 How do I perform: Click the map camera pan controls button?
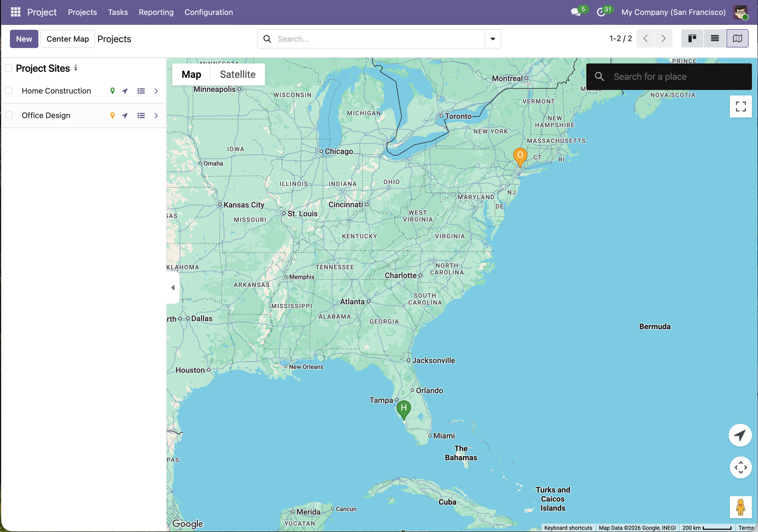point(741,467)
